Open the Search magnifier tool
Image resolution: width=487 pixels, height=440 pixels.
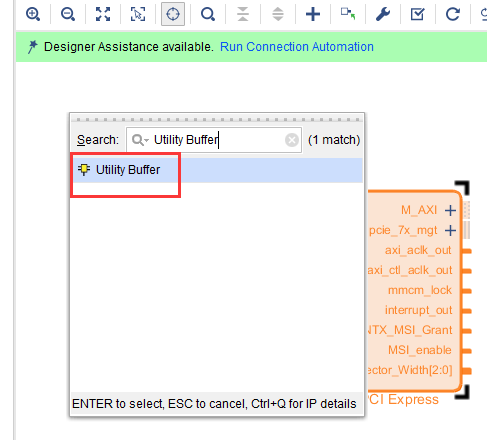[208, 14]
